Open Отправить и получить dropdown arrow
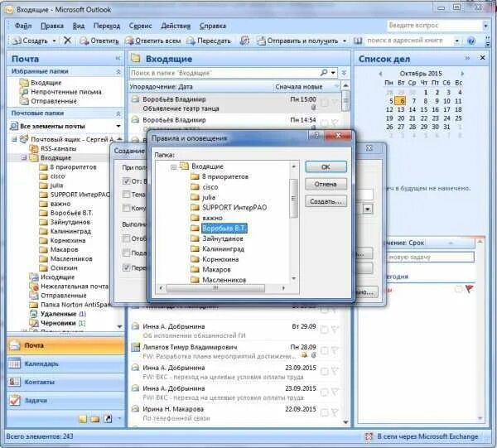 (x=345, y=41)
